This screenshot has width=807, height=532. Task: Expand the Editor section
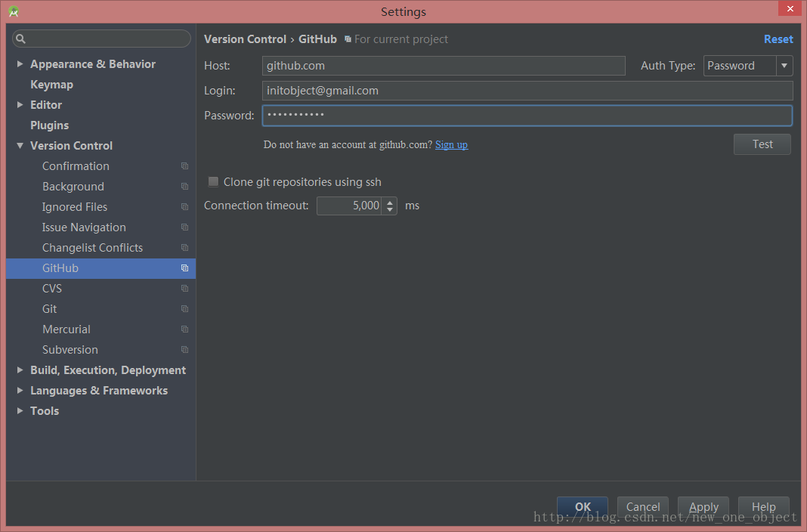20,105
